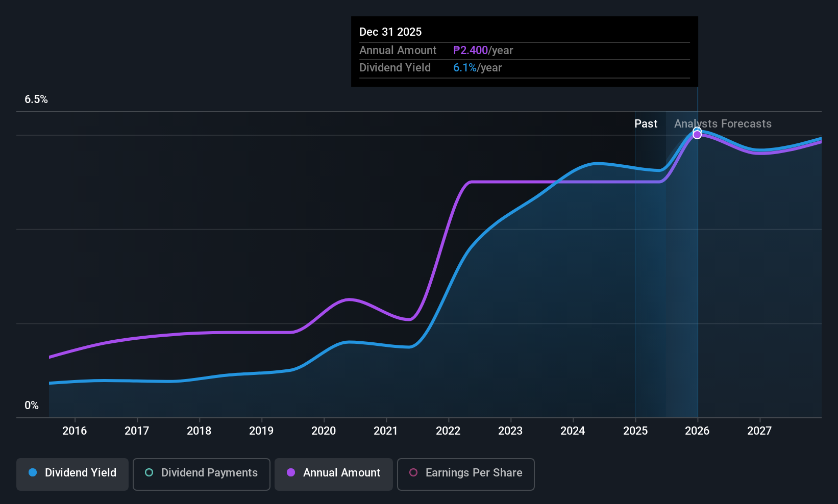
Task: Select the 2022 x-axis label
Action: click(x=448, y=431)
